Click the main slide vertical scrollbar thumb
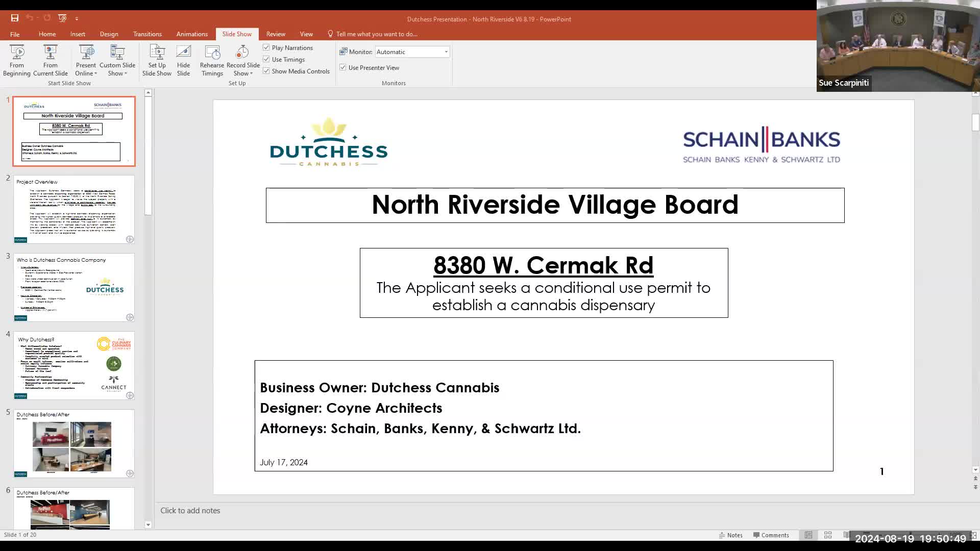 pyautogui.click(x=975, y=122)
